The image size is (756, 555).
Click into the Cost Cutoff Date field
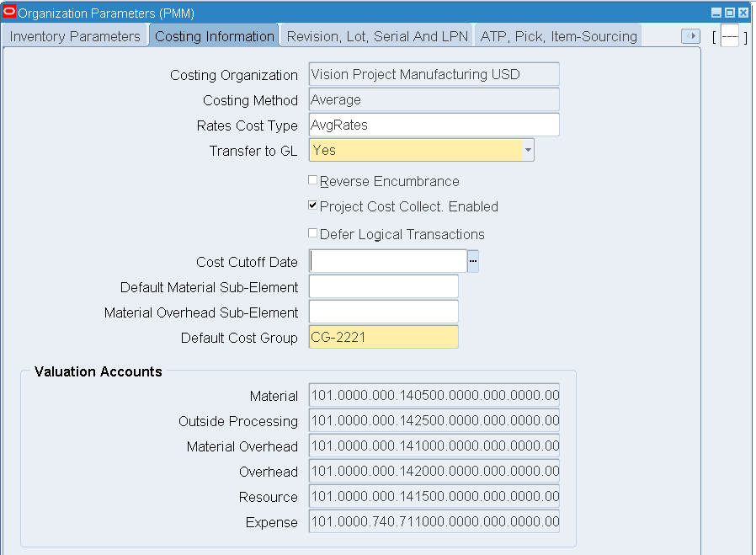pos(388,261)
